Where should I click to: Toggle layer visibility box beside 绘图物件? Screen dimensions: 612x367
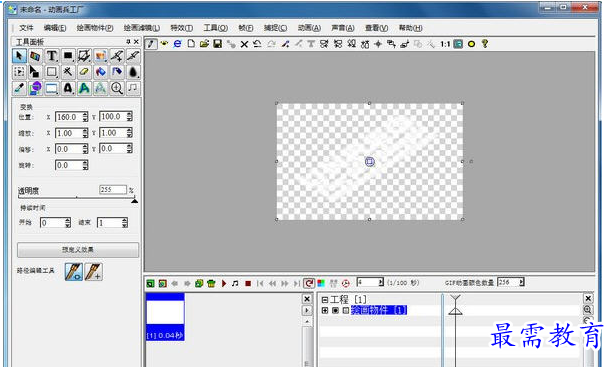point(335,310)
